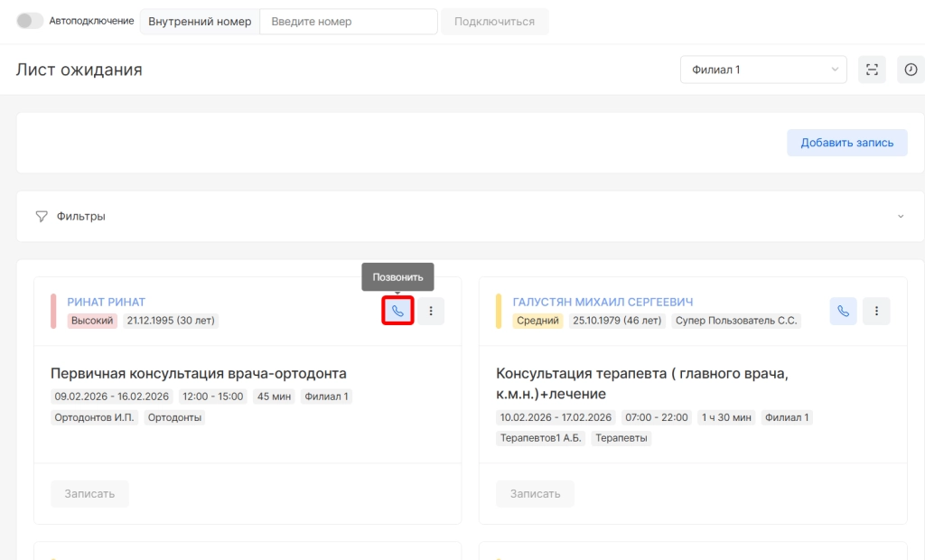
Task: Toggle the Автоподключение switch
Action: point(30,21)
